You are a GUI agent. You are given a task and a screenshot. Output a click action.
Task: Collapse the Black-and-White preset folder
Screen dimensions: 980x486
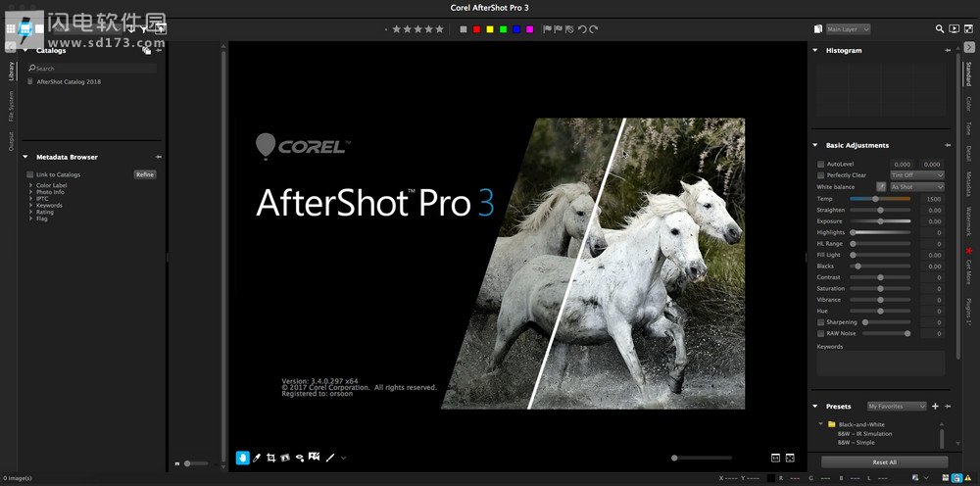coord(820,424)
